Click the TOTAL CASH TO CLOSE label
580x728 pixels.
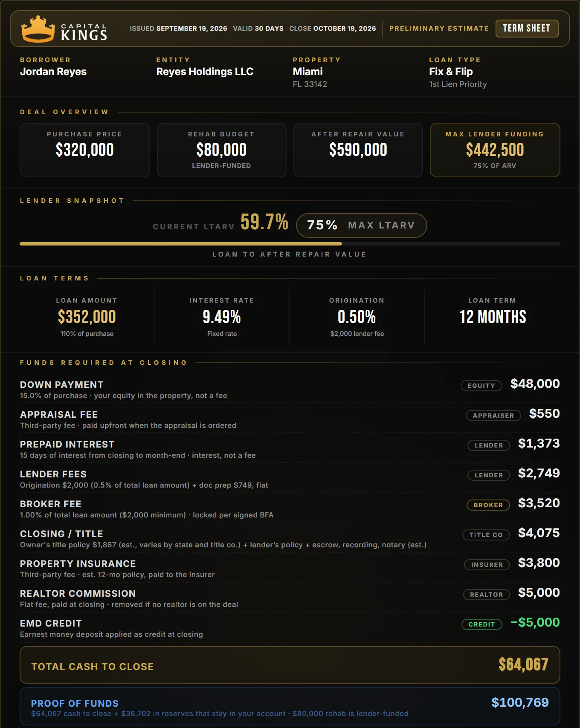click(93, 667)
